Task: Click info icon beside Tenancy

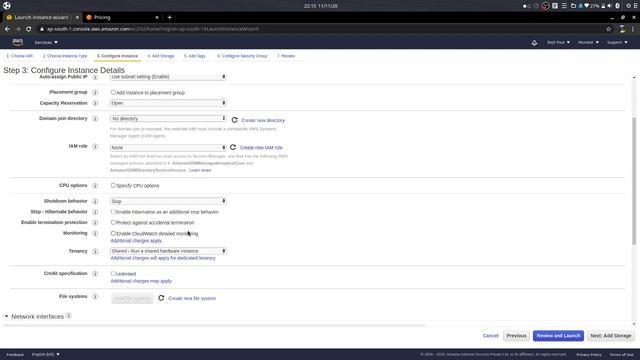Action: (95, 251)
